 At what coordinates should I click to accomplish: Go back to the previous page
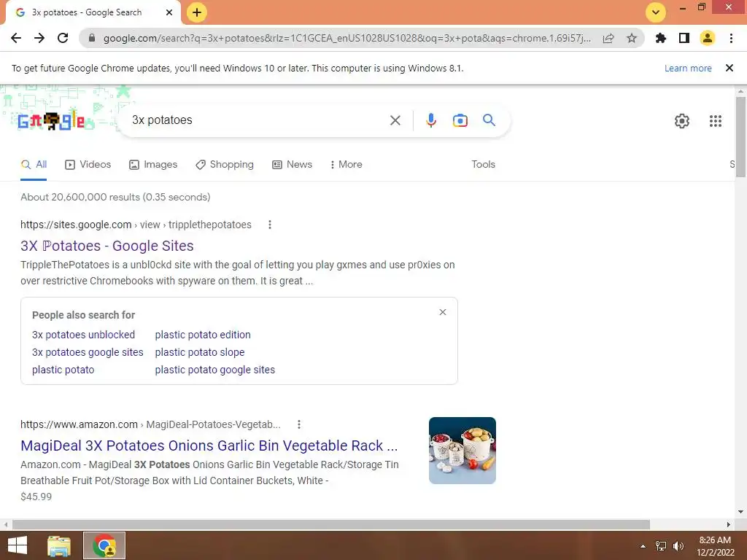pyautogui.click(x=16, y=38)
